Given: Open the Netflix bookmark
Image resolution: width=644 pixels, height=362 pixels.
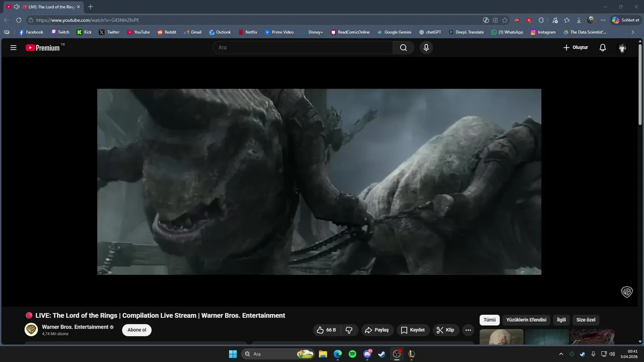Looking at the screenshot, I should 248,32.
